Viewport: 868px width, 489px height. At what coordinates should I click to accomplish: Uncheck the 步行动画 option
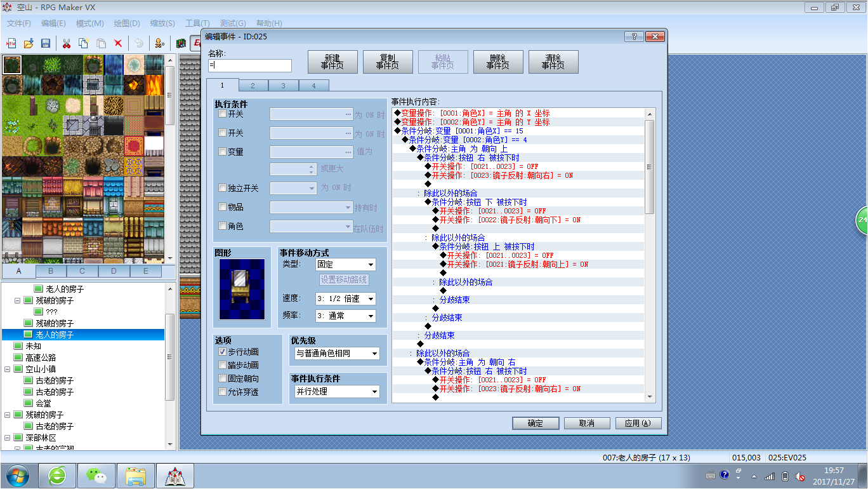tap(222, 352)
